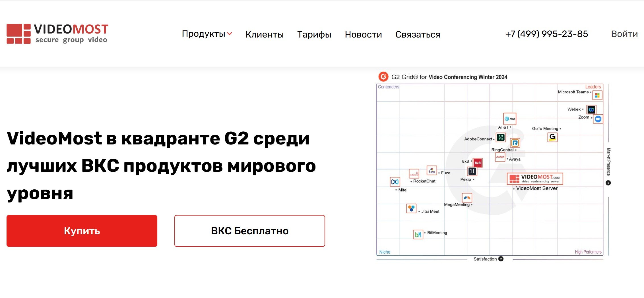Expand the Продукты dropdown chevron
Viewport: 644px width, 298px height.
[x=230, y=34]
